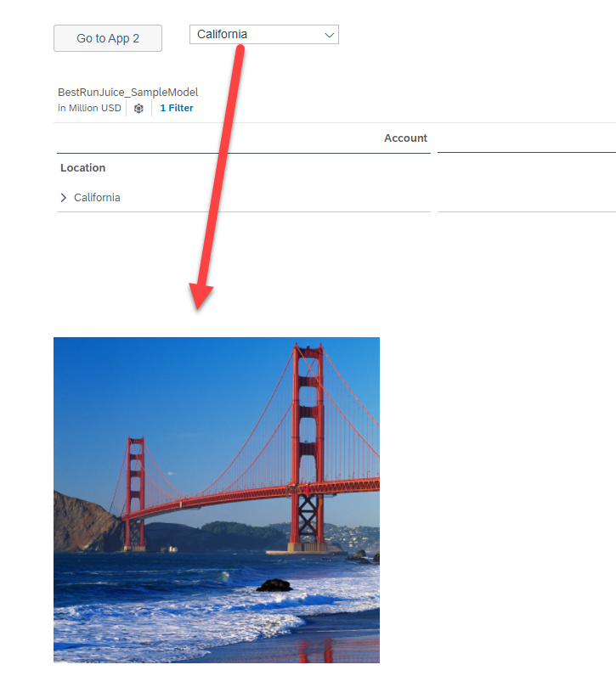This screenshot has width=616, height=676.
Task: Click the BestRunJuice_SampleModel table title
Action: [128, 92]
